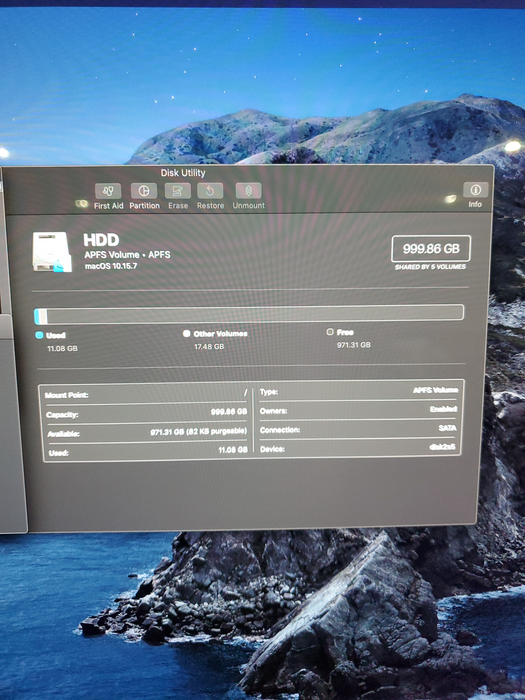Open the Info panel button
Image resolution: width=525 pixels, height=700 pixels.
pos(475,190)
